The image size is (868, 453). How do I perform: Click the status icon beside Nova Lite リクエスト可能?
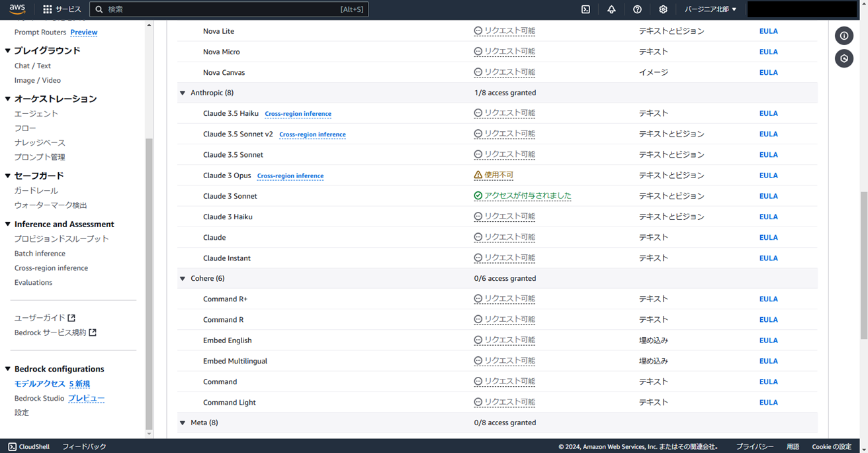478,31
